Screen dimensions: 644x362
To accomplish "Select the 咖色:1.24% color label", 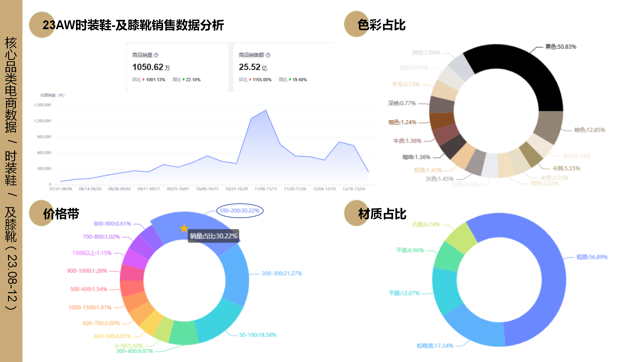I will click(402, 122).
